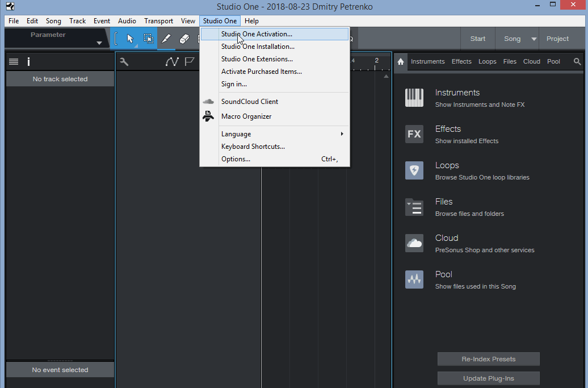The width and height of the screenshot is (588, 388).
Task: Click 'Browse Studio One loop libraries' text
Action: pyautogui.click(x=482, y=177)
